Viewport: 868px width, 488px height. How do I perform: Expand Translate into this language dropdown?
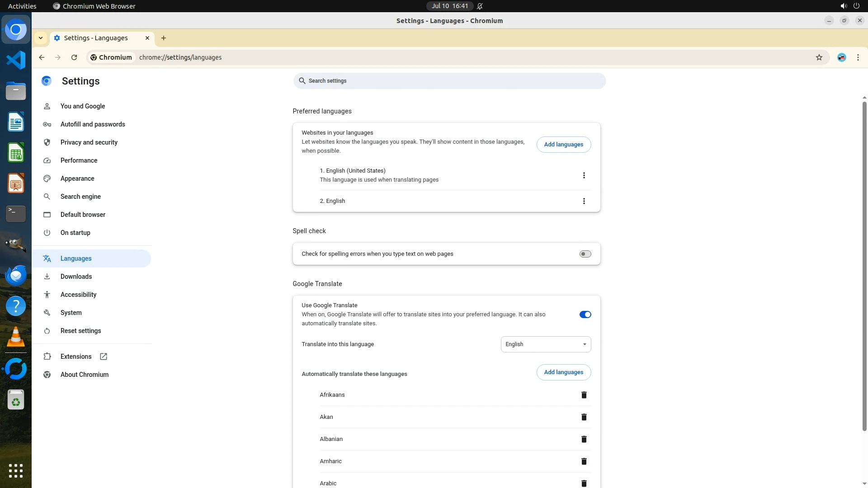click(545, 344)
